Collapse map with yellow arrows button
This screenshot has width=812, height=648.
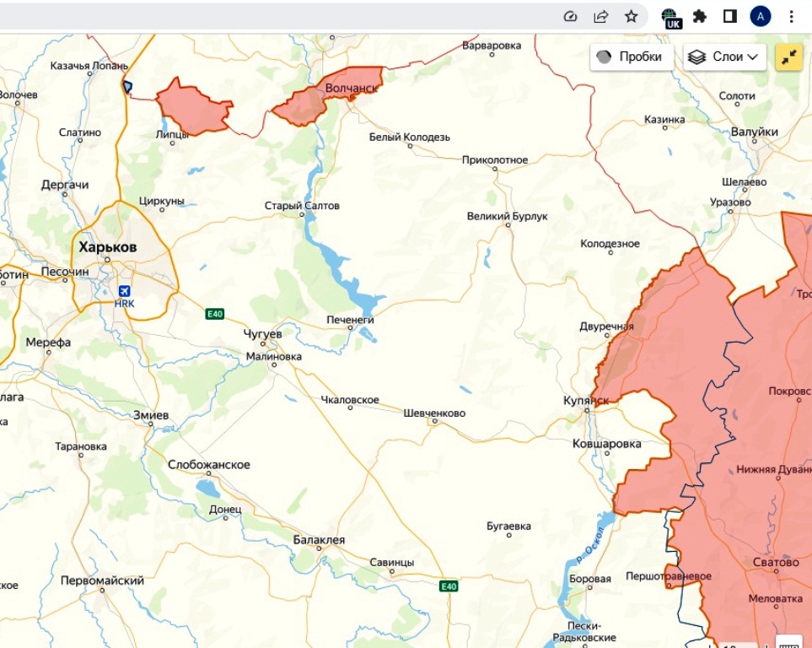tap(788, 57)
